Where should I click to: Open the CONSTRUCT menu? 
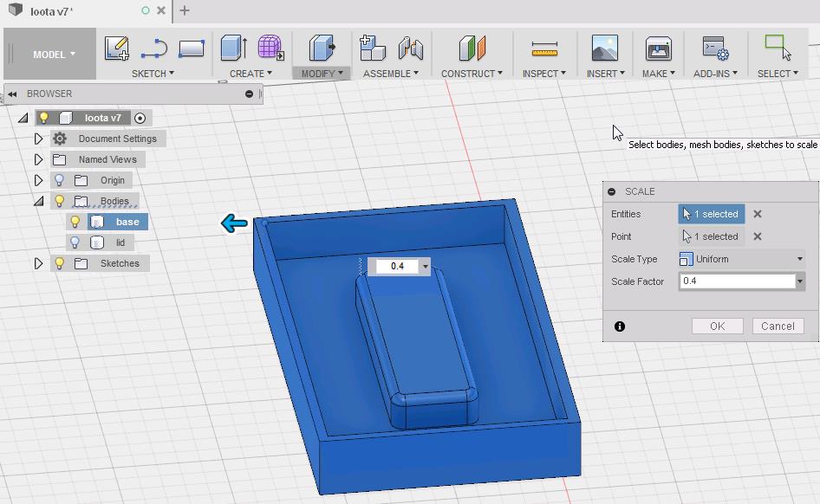[472, 74]
